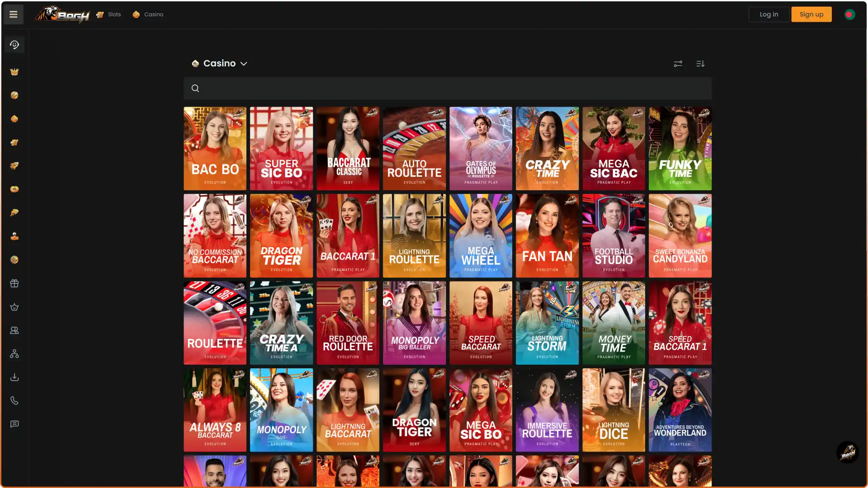Screen dimensions: 868x488
Task: Open Immersive Roulette
Action: click(x=547, y=410)
